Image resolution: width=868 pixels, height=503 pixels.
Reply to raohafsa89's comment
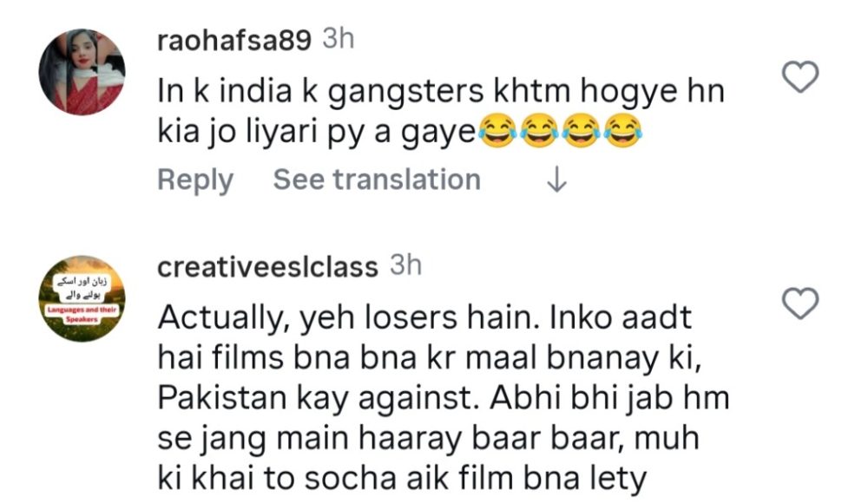point(195,180)
